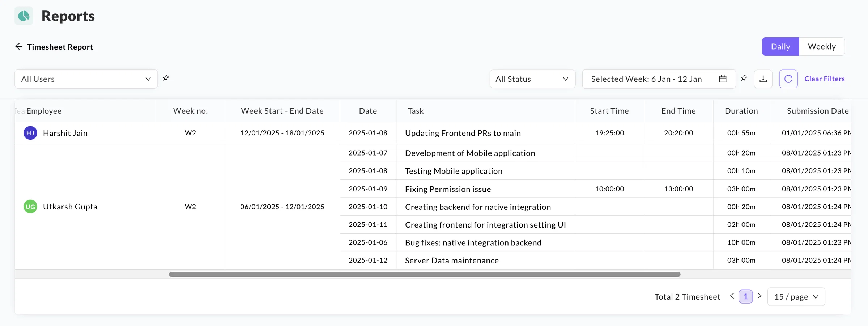This screenshot has width=868, height=326.
Task: Go back using the arrow beside Timesheet Report
Action: [x=18, y=47]
